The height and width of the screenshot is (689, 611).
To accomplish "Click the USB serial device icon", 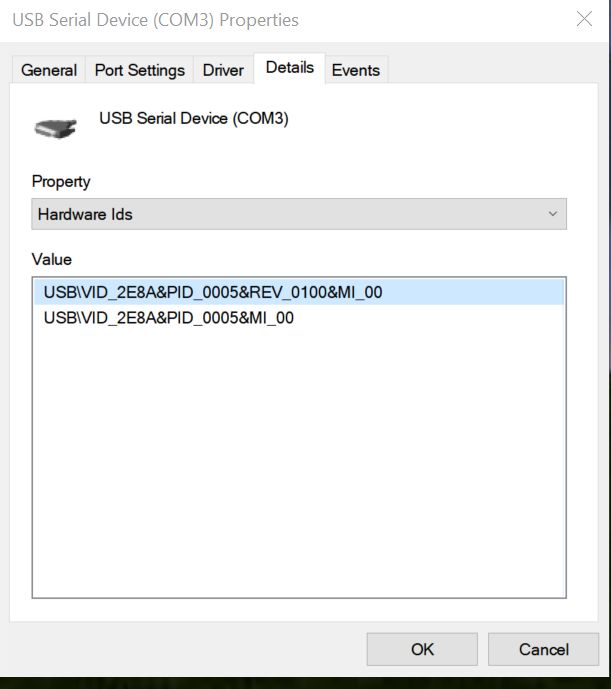I will coord(55,128).
